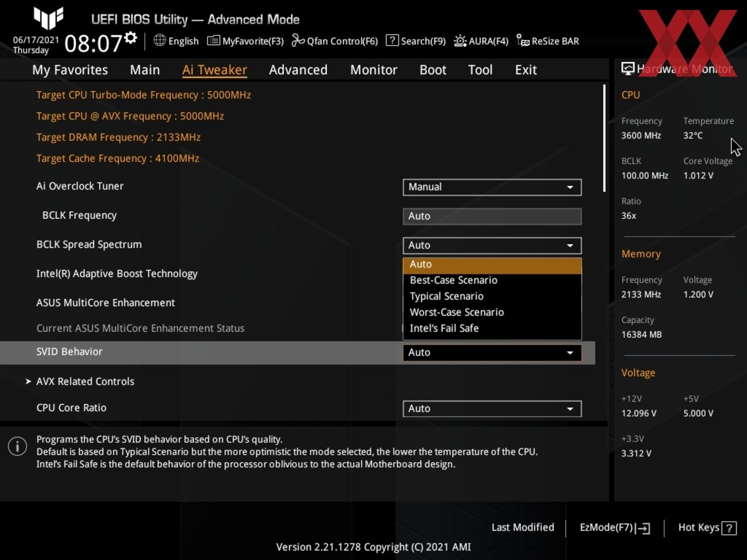The height and width of the screenshot is (560, 747).
Task: Click Qfan Control(F6) label
Action: click(342, 41)
